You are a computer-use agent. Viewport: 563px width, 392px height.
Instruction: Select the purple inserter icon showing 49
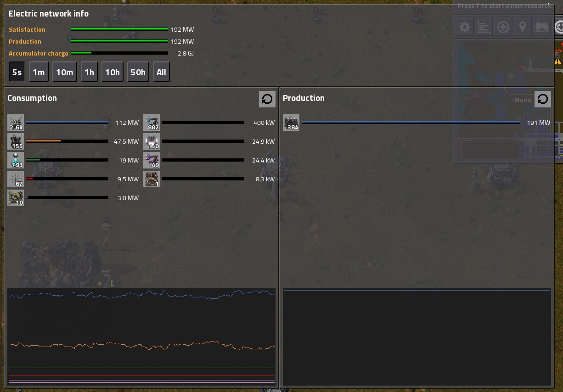click(152, 160)
